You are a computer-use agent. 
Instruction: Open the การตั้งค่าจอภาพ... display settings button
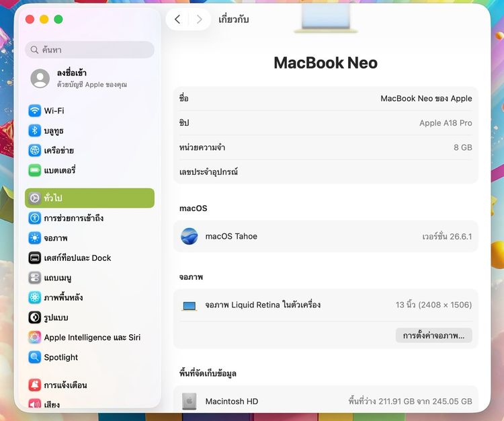point(433,336)
